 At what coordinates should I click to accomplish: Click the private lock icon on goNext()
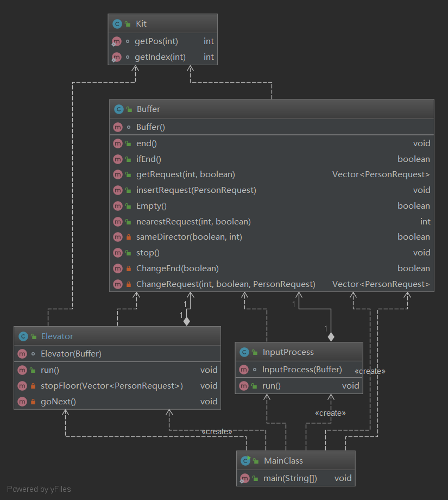[x=33, y=402]
